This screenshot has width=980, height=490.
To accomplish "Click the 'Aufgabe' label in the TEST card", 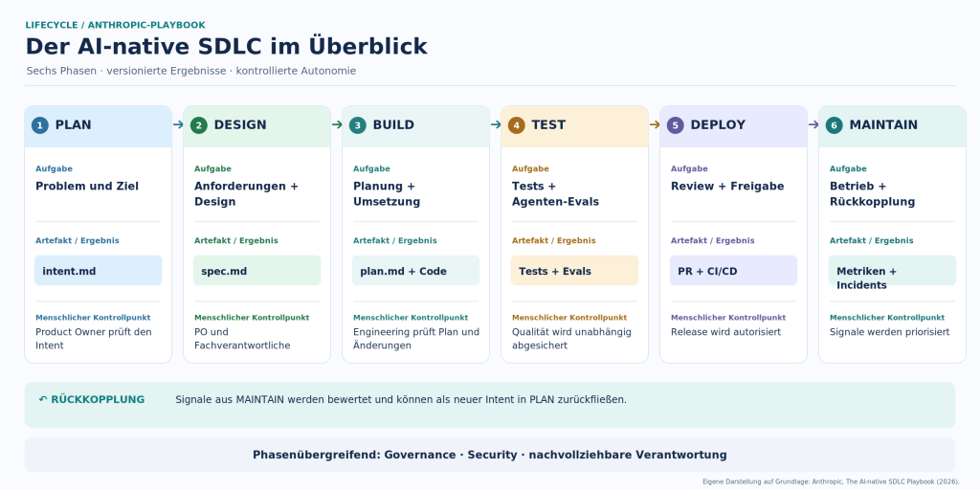I will pyautogui.click(x=530, y=168).
